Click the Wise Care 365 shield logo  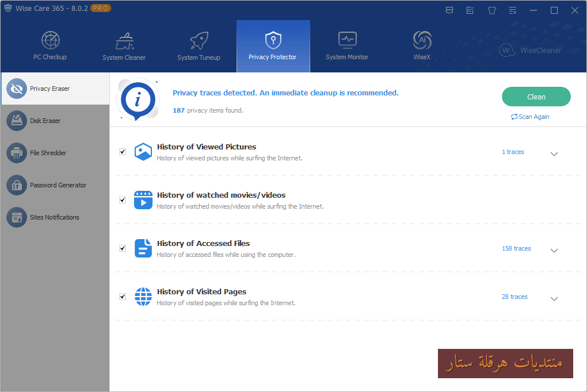[8, 8]
